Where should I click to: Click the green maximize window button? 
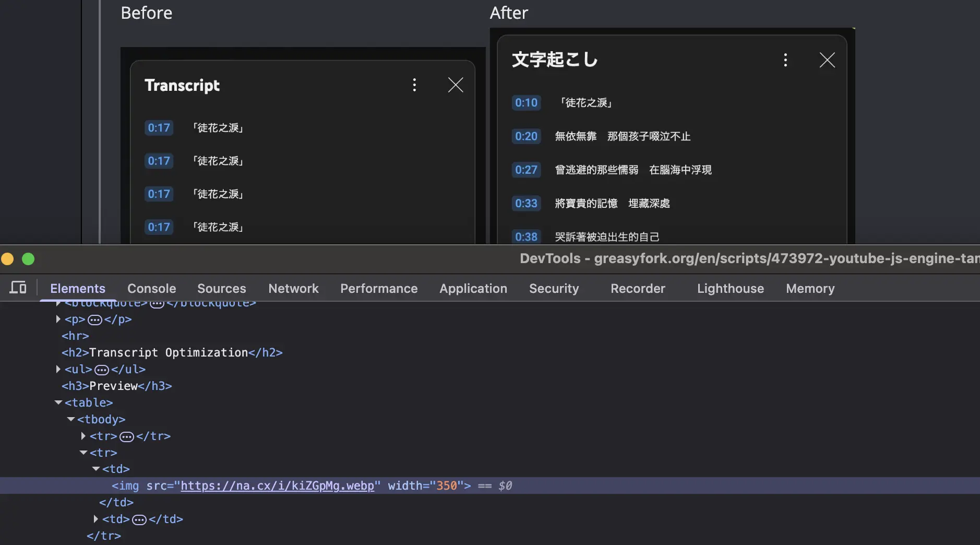click(28, 259)
